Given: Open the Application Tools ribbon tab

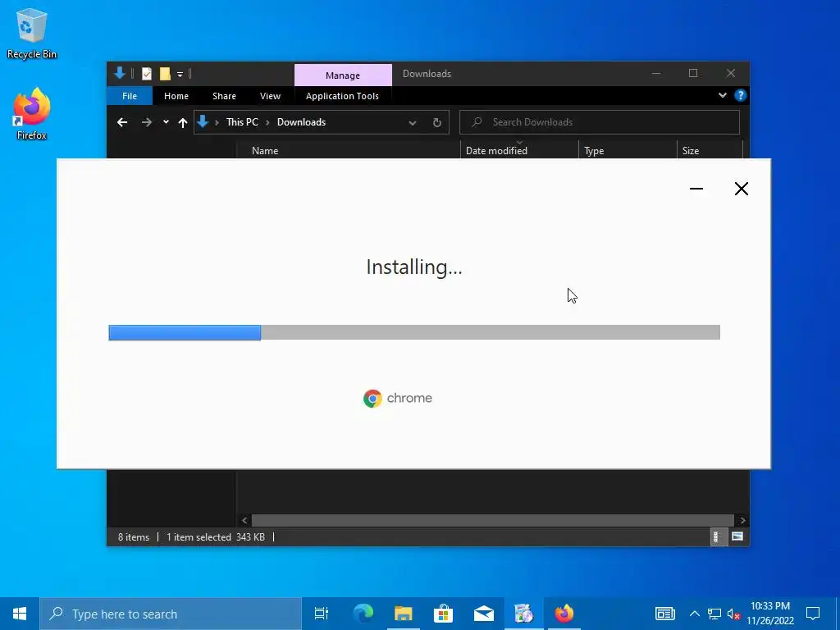Looking at the screenshot, I should [342, 96].
